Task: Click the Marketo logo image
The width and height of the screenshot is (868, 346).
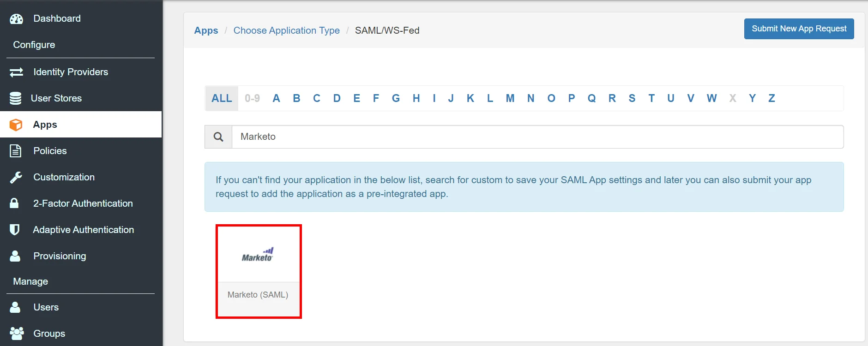Action: 258,255
